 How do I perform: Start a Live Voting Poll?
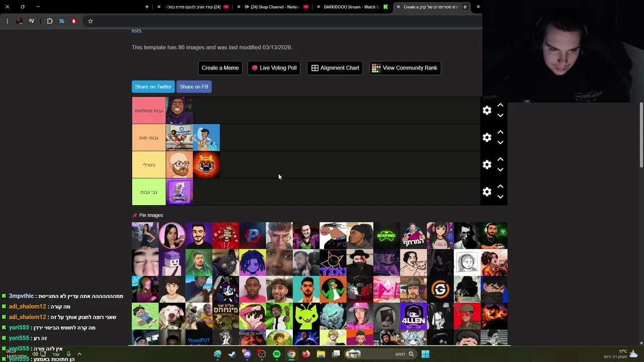[x=274, y=68]
